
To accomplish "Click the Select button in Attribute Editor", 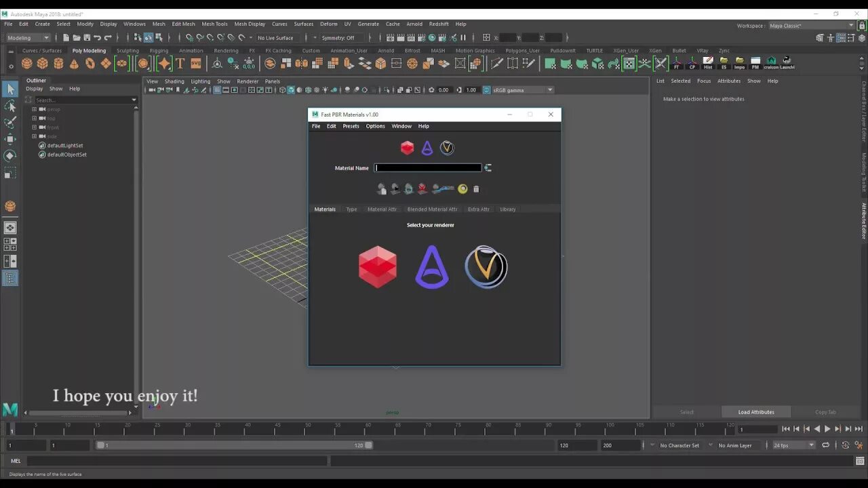I will coord(686,412).
